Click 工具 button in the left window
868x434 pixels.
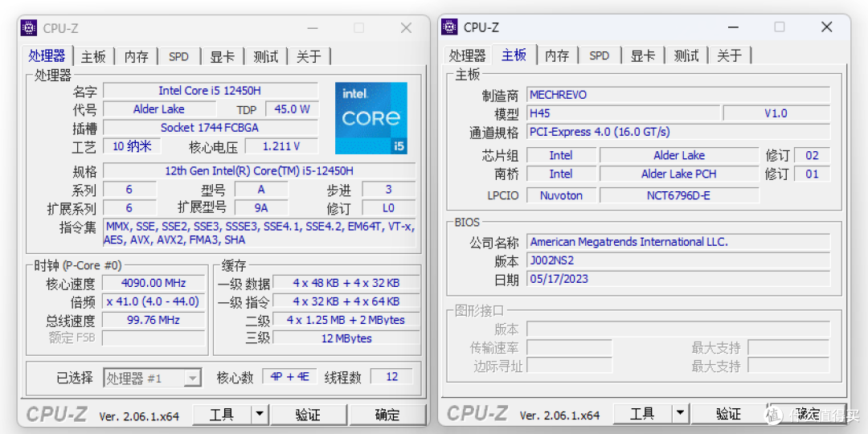(x=222, y=415)
